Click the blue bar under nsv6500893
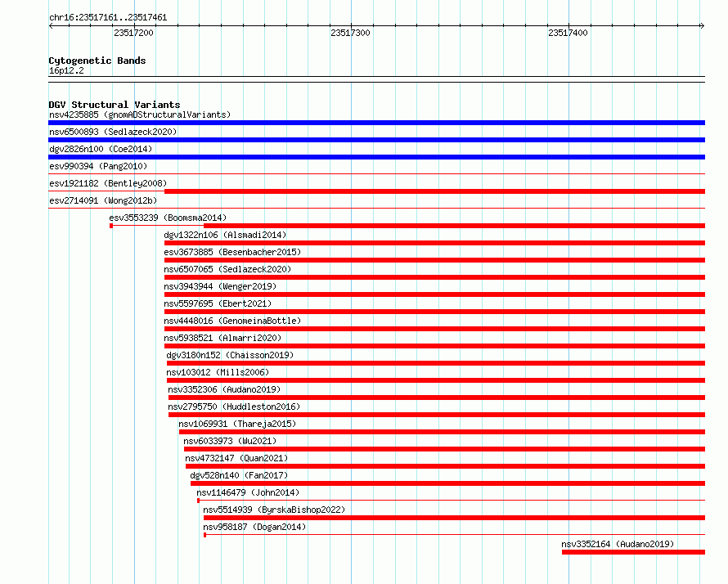This screenshot has width=728, height=584. [376, 140]
